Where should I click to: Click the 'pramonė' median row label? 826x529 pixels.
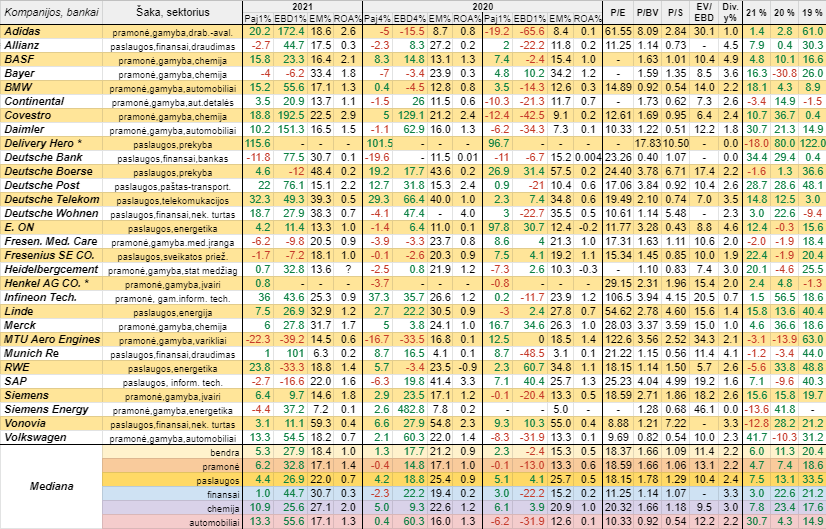pyautogui.click(x=173, y=466)
